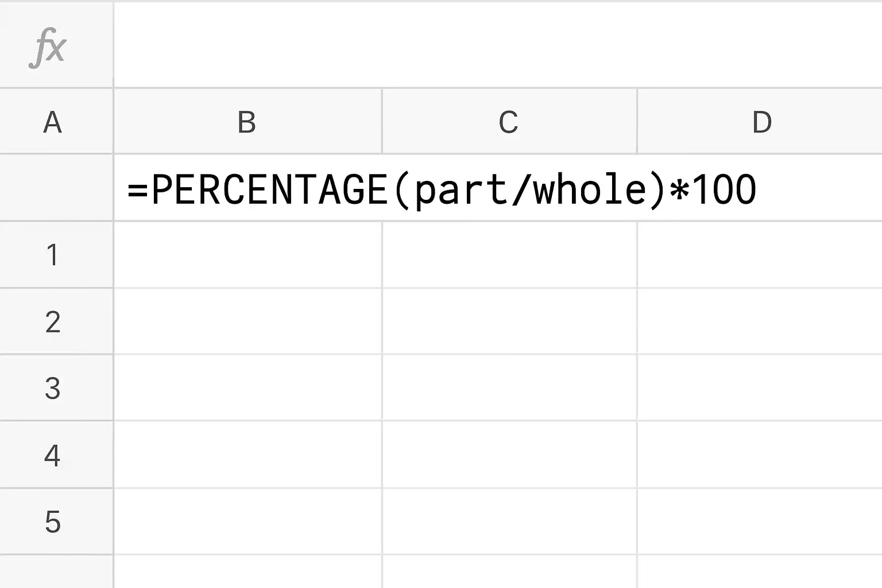Select the row 2 header
Image resolution: width=882 pixels, height=588 pixels.
(53, 322)
